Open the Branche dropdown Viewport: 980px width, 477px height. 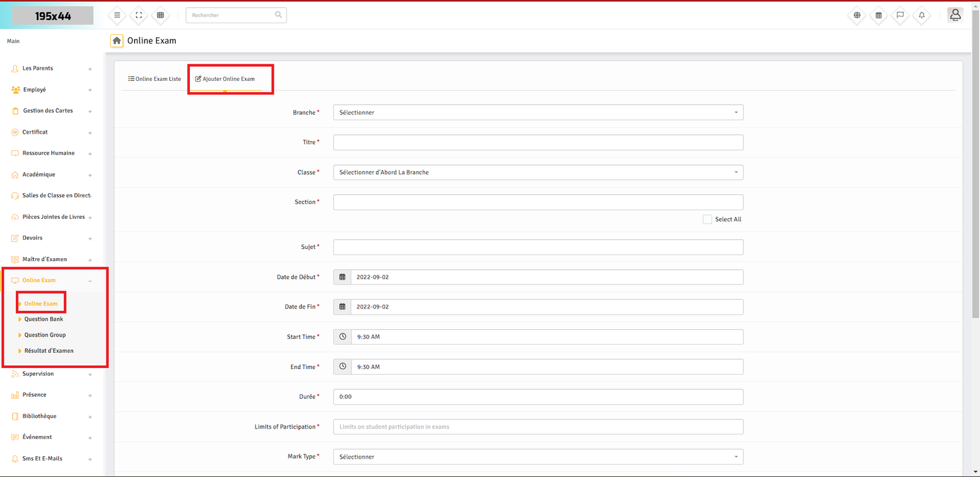point(538,113)
